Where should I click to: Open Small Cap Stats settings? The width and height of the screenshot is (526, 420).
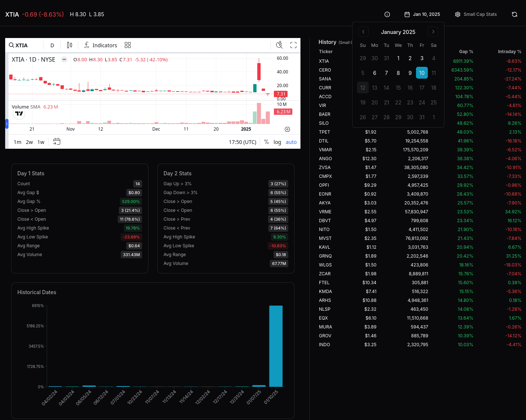tap(476, 14)
